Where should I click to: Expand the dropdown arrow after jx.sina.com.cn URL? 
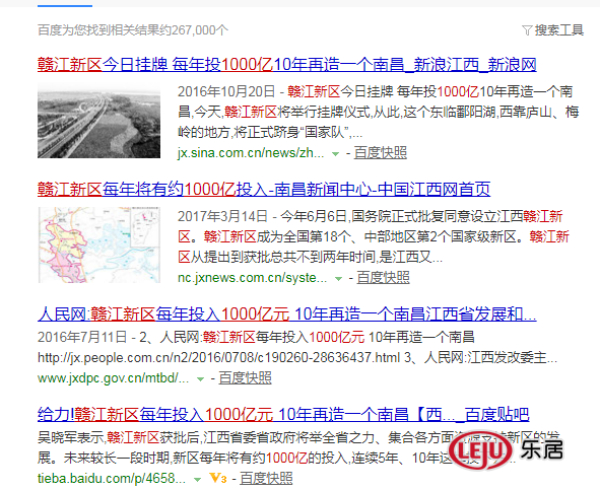click(x=335, y=154)
